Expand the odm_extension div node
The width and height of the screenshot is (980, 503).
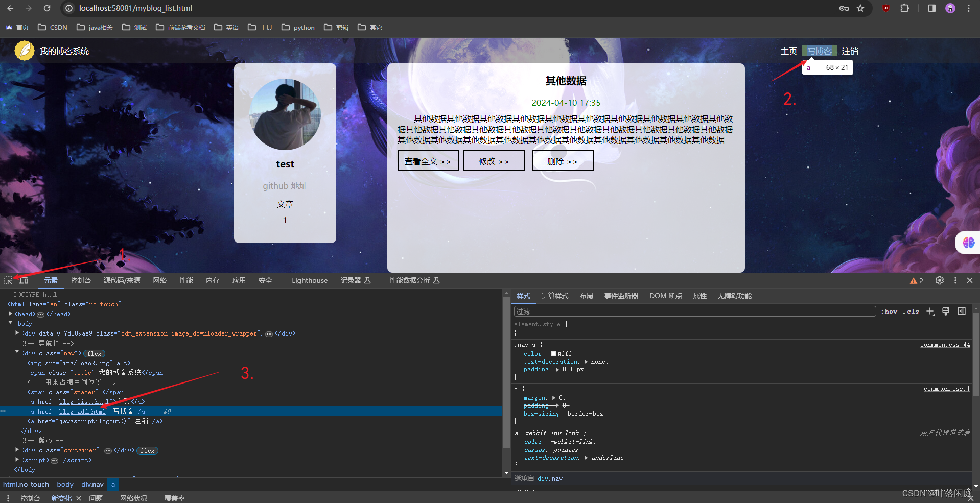[17, 333]
